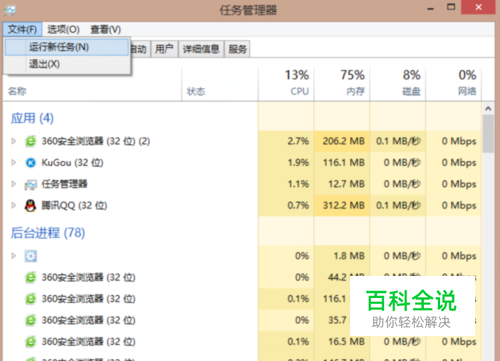Sort by the 8% 磁盘 column header
Viewport: 500px width, 361px height.
pos(397,84)
